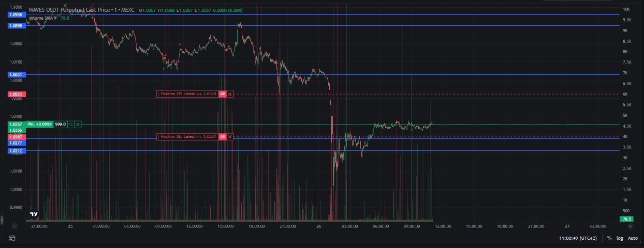Select the Position TP order label

tap(188, 94)
